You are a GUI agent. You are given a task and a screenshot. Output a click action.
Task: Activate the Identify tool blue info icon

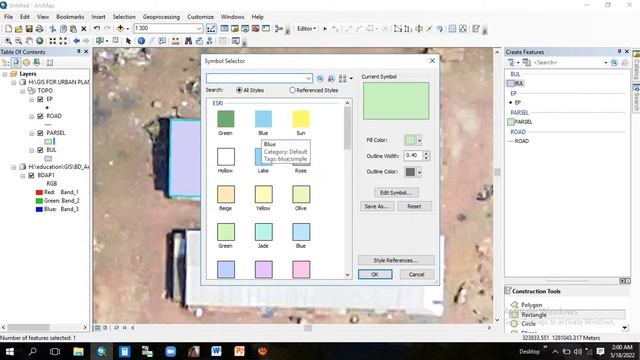(x=141, y=41)
